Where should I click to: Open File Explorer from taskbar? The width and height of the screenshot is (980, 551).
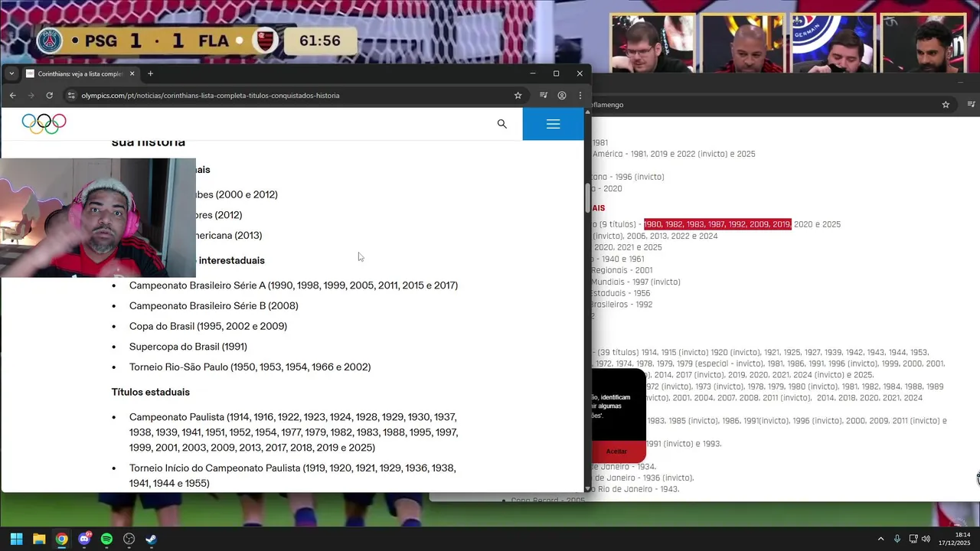pyautogui.click(x=39, y=539)
